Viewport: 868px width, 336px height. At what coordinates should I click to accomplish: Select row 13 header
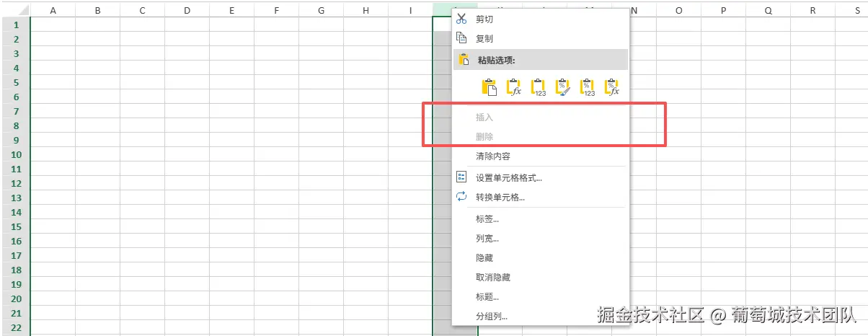[15, 198]
